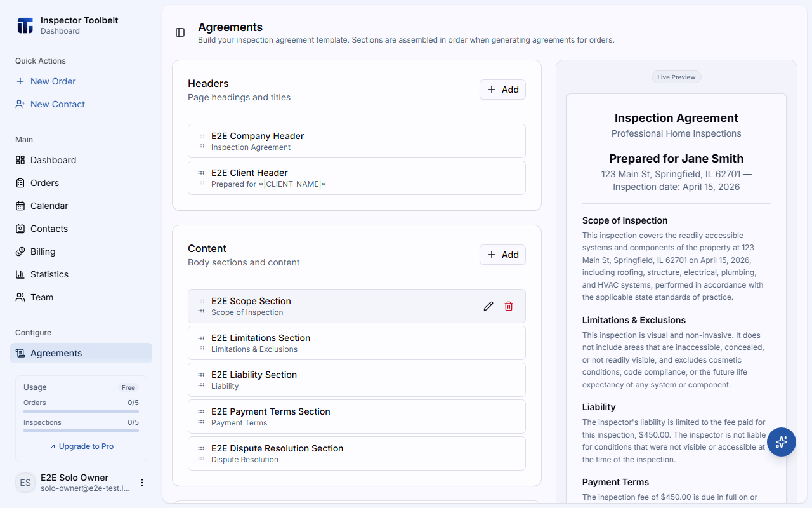Click E2E Solo Owner account name

pos(74,478)
